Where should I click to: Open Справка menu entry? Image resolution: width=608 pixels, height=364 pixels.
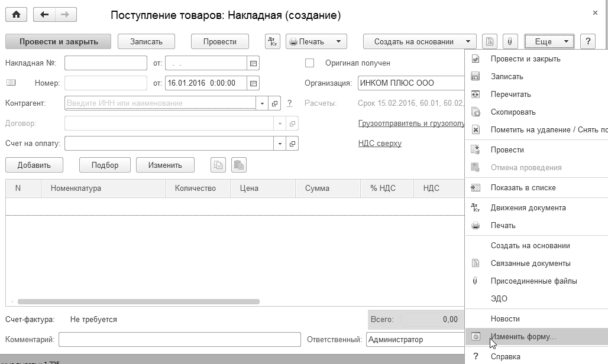536,357
